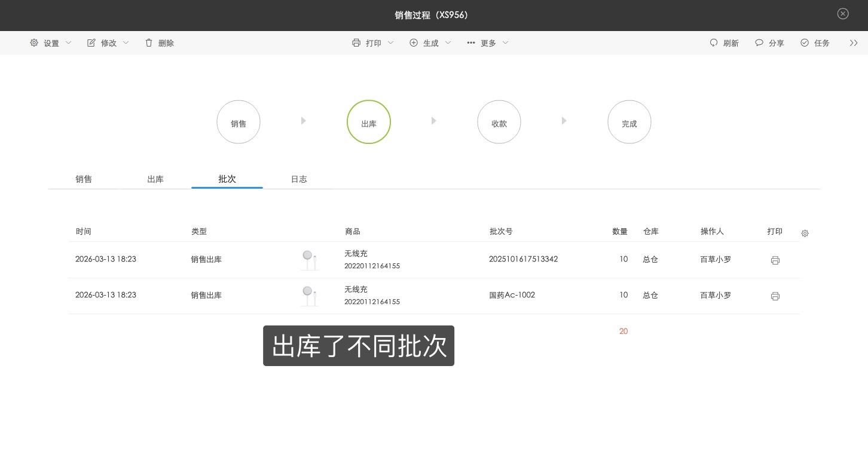Image resolution: width=868 pixels, height=464 pixels.
Task: Click the 完成 stage circle
Action: (629, 122)
